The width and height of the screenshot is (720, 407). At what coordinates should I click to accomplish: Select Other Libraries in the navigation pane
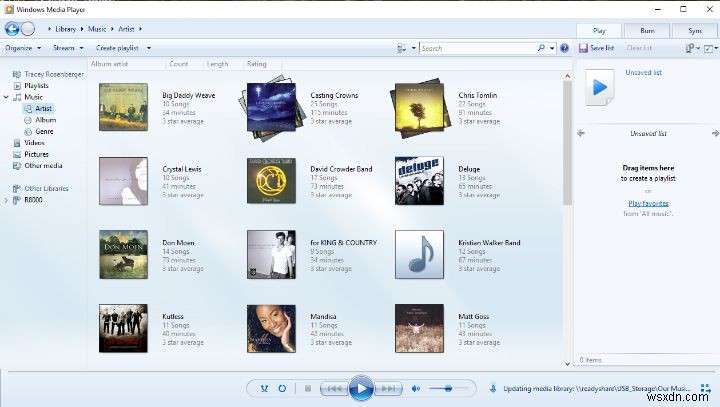click(46, 189)
